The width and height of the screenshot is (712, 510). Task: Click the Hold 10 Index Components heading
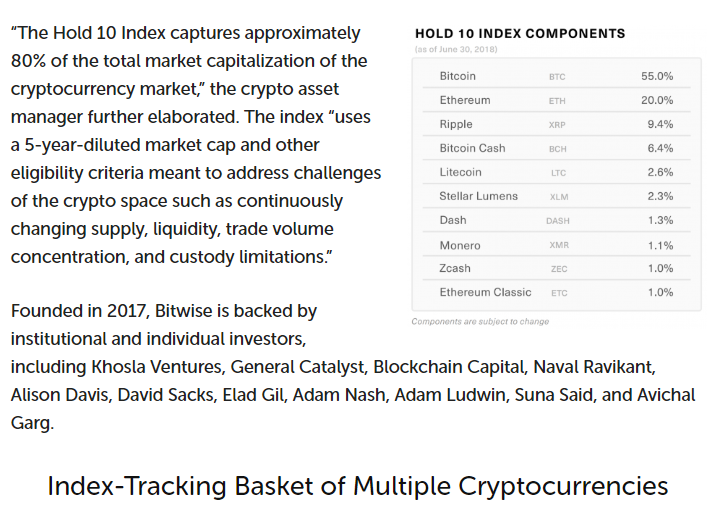[x=520, y=34]
